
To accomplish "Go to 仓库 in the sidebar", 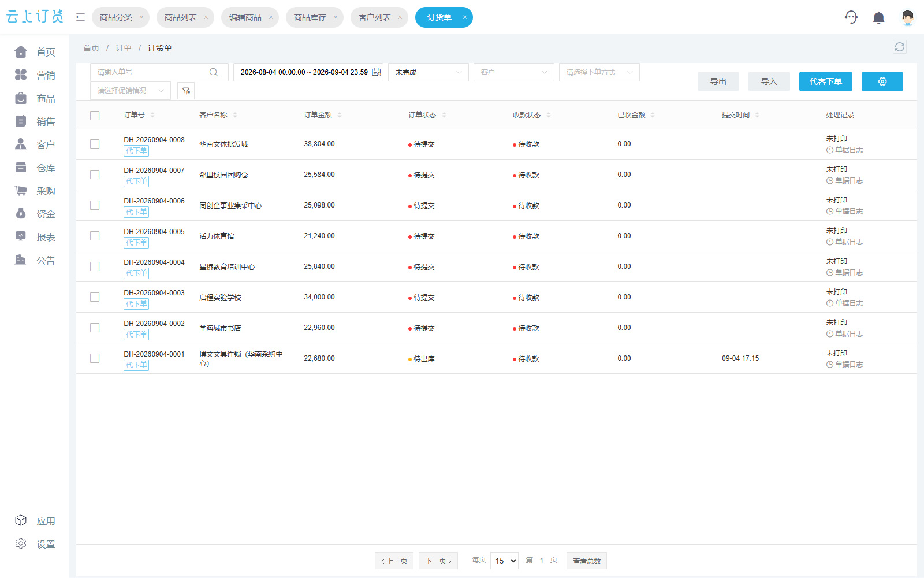I will [35, 168].
